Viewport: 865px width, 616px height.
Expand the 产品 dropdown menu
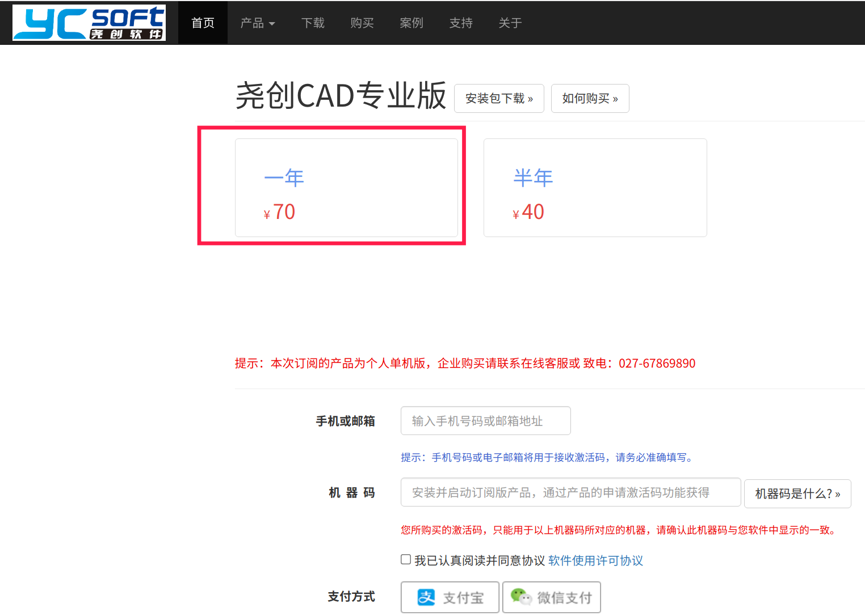coord(258,23)
